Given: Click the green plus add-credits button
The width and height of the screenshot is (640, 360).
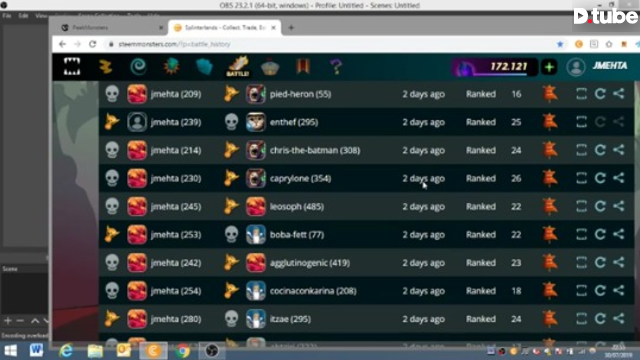Looking at the screenshot, I should [549, 67].
